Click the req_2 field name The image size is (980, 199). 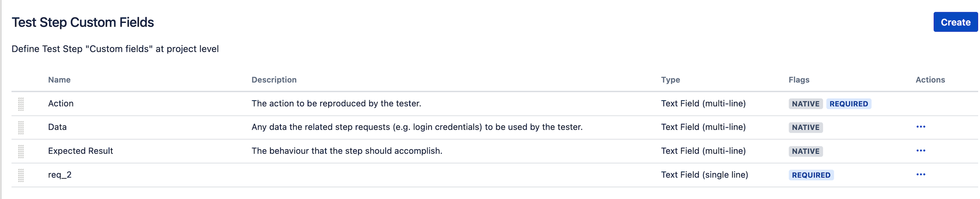coord(60,175)
